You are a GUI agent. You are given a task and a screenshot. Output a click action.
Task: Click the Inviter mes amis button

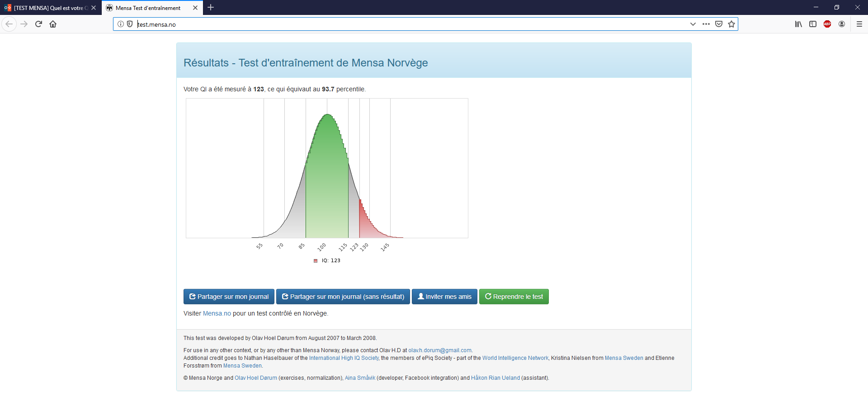[444, 297]
